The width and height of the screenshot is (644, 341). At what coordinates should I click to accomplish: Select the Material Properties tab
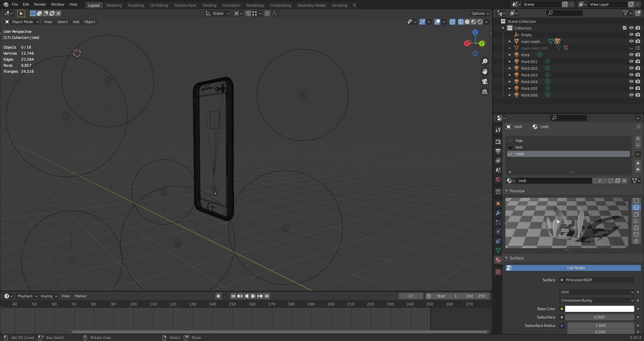pyautogui.click(x=498, y=260)
